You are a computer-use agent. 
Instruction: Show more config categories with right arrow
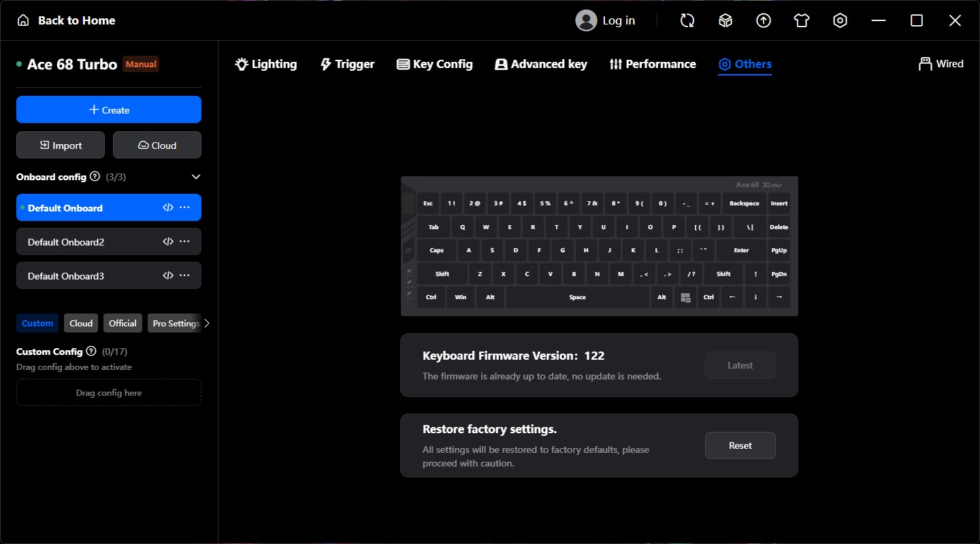coord(207,324)
